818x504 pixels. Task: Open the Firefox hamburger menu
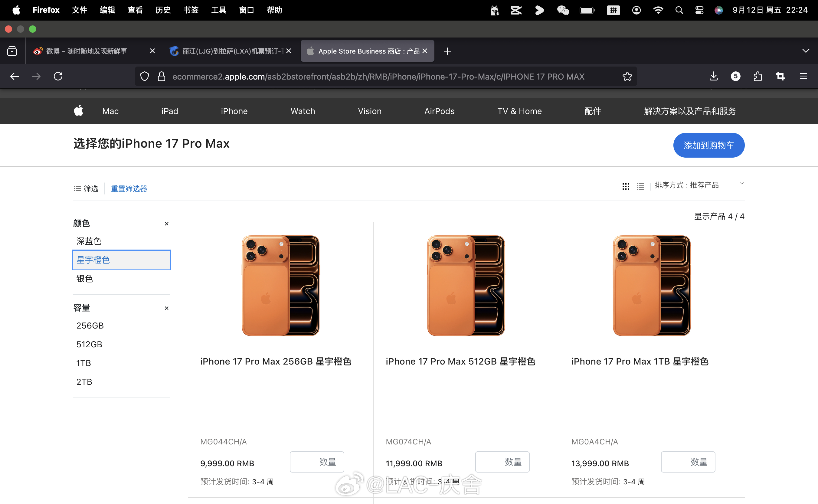click(803, 76)
